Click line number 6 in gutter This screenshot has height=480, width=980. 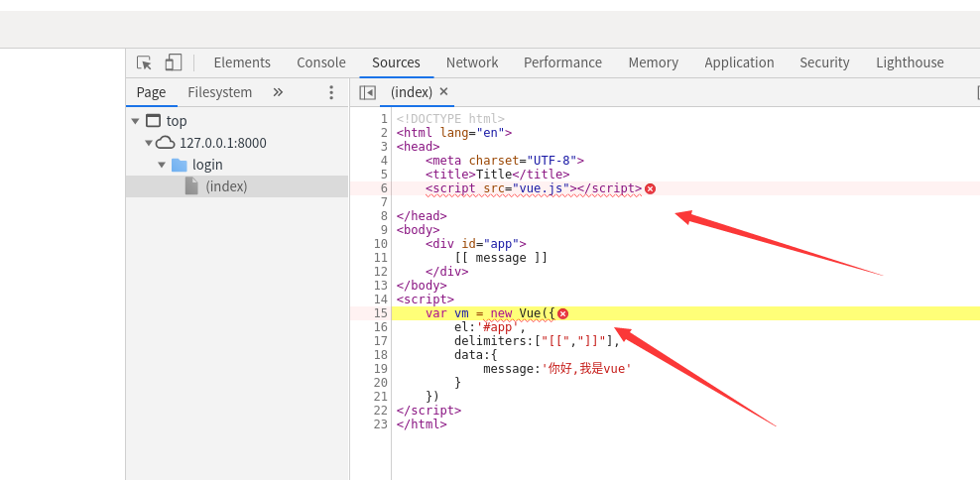click(x=384, y=188)
